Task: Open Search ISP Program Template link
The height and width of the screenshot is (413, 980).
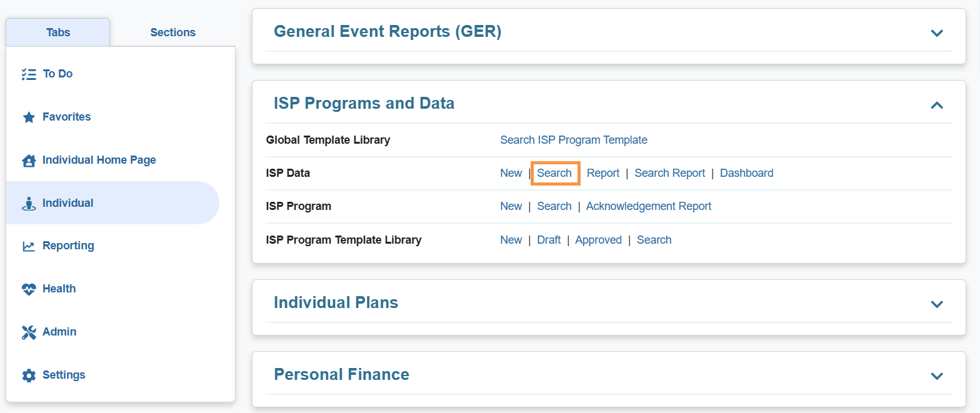Action: (x=573, y=139)
